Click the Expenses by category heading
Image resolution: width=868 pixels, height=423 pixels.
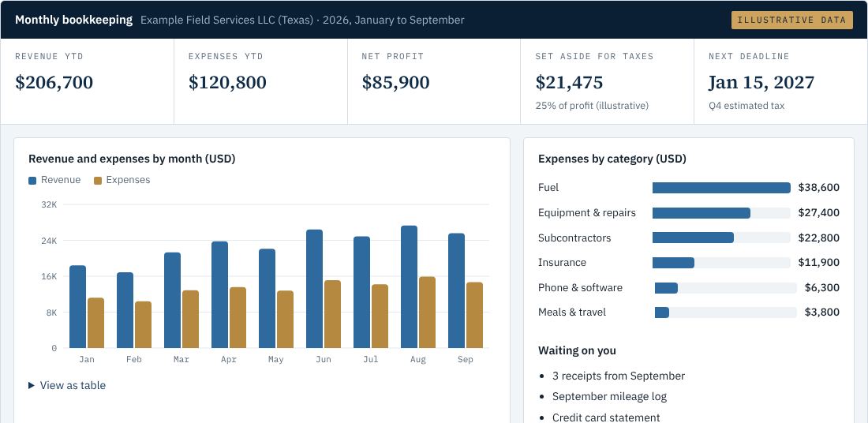pyautogui.click(x=612, y=159)
